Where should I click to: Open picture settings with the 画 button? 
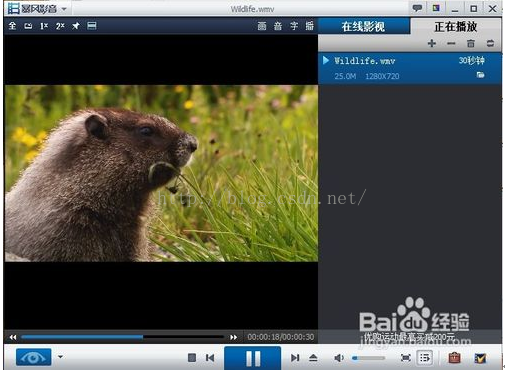click(x=262, y=26)
